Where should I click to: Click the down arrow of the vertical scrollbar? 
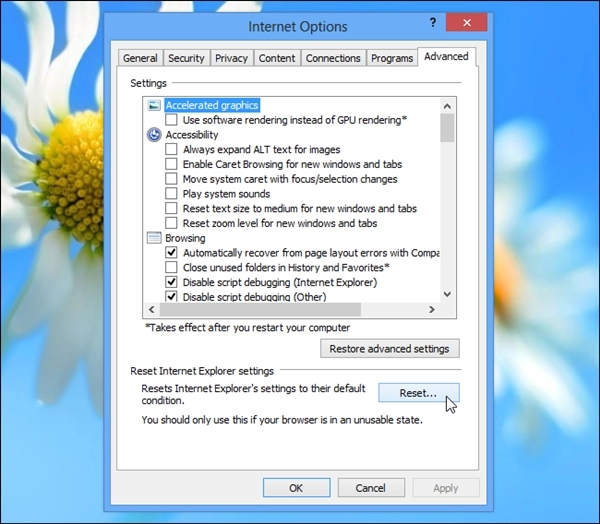[x=447, y=294]
